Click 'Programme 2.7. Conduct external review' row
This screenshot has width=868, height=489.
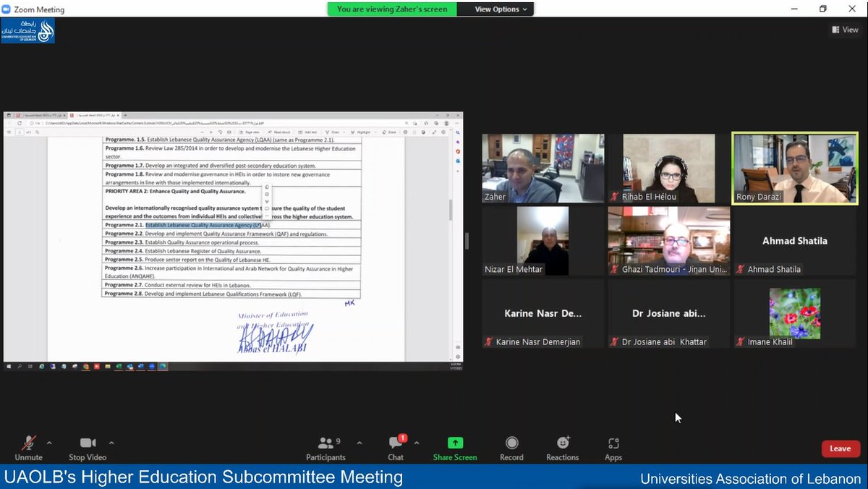[231, 285]
